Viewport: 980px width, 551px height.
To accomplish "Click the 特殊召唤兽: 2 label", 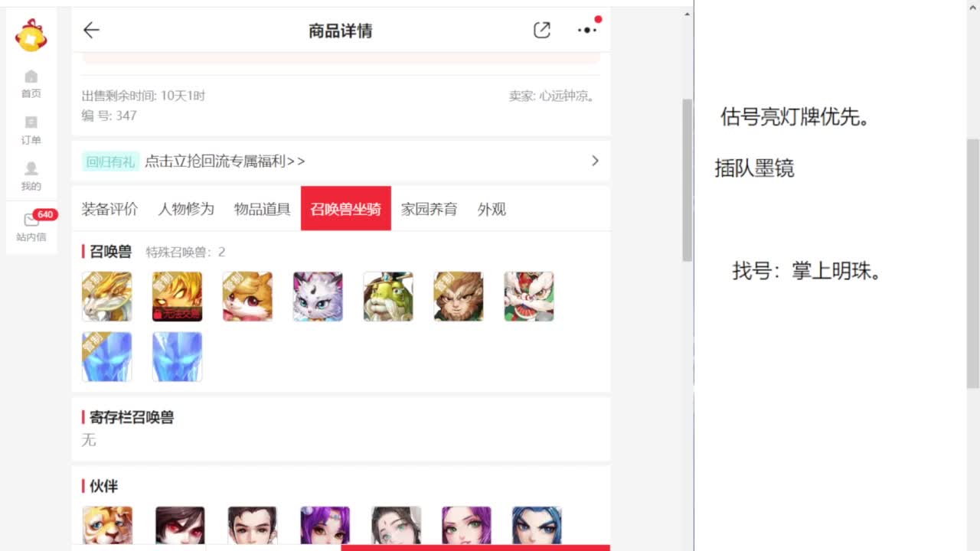I will 186,252.
